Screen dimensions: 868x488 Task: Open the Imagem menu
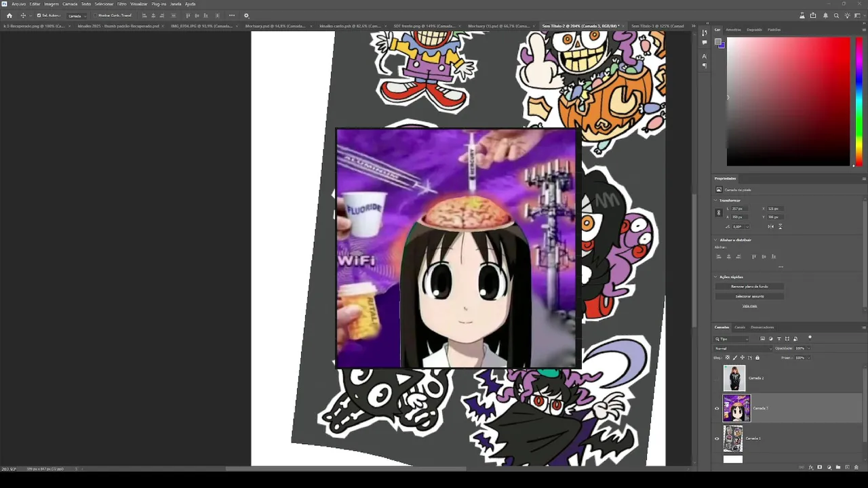pyautogui.click(x=52, y=4)
